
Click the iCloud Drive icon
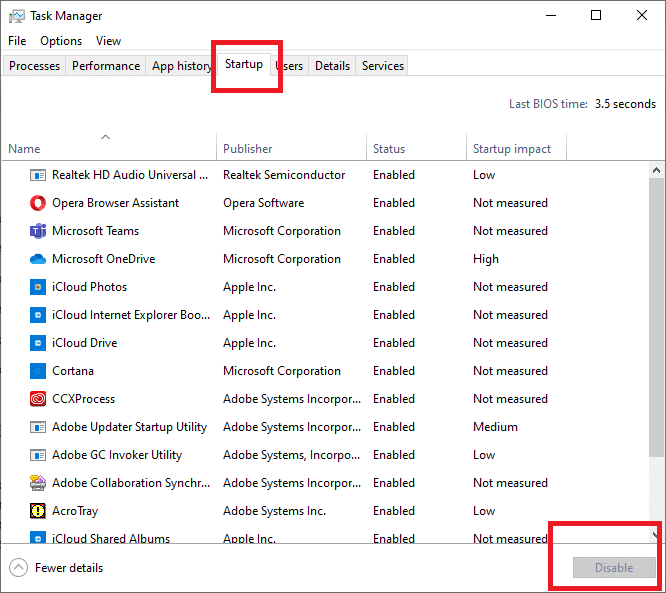click(38, 343)
